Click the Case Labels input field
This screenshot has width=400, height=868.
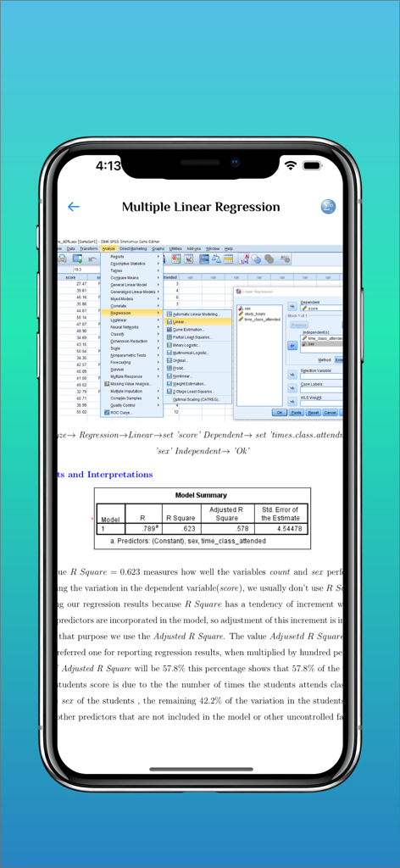(322, 390)
